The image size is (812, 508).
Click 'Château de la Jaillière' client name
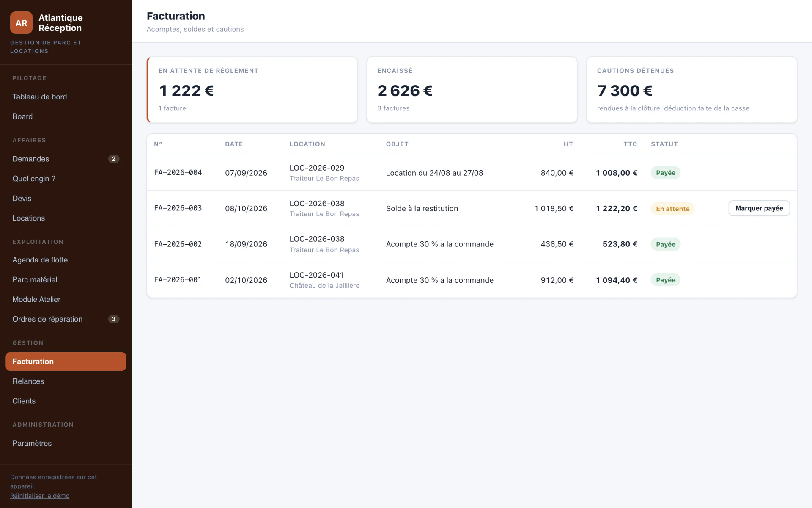324,286
